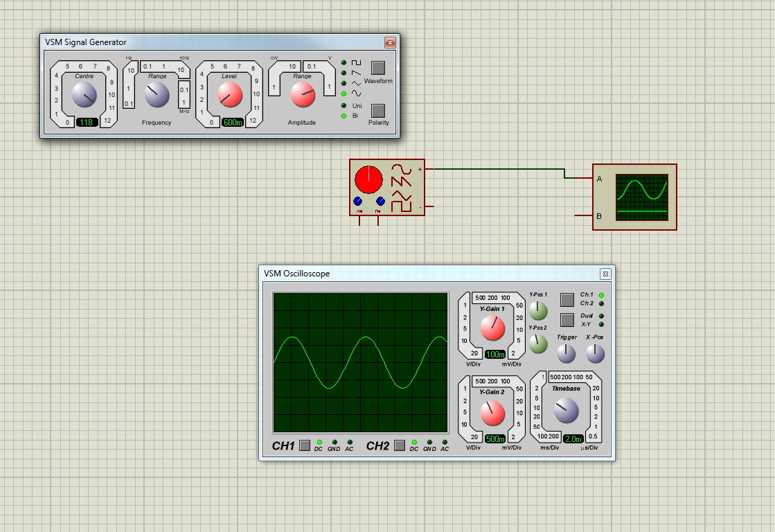Click the signal generator component on schematic
Viewport: 775px width, 532px height.
click(387, 188)
